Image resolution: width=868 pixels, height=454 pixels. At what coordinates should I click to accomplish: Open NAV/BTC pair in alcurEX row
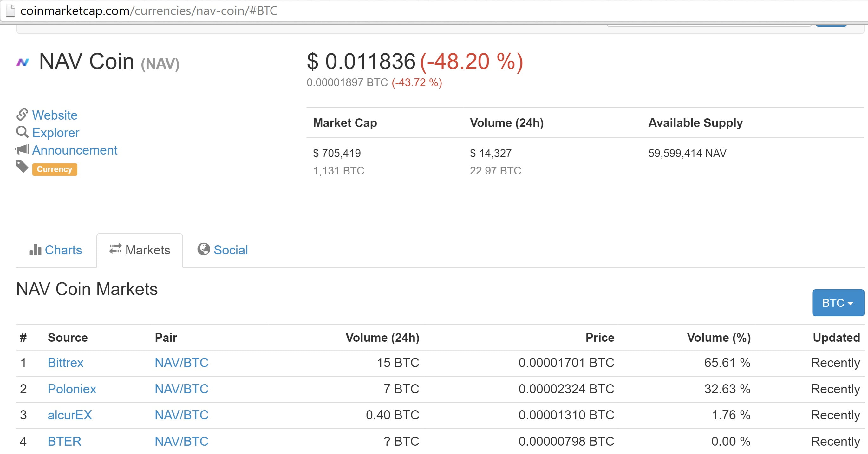(182, 415)
